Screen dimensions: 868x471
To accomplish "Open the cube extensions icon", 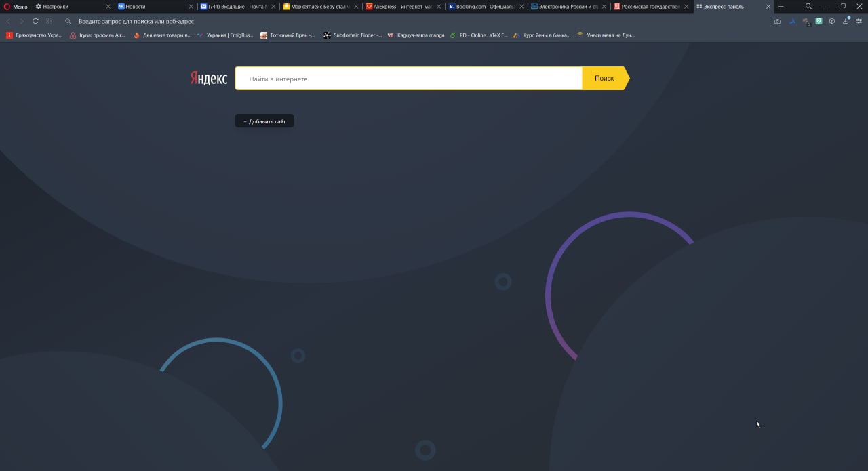I will [x=831, y=21].
